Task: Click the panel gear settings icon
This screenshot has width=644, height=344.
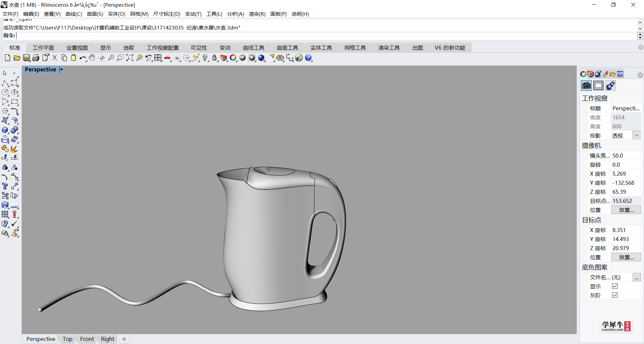Action: pos(640,75)
